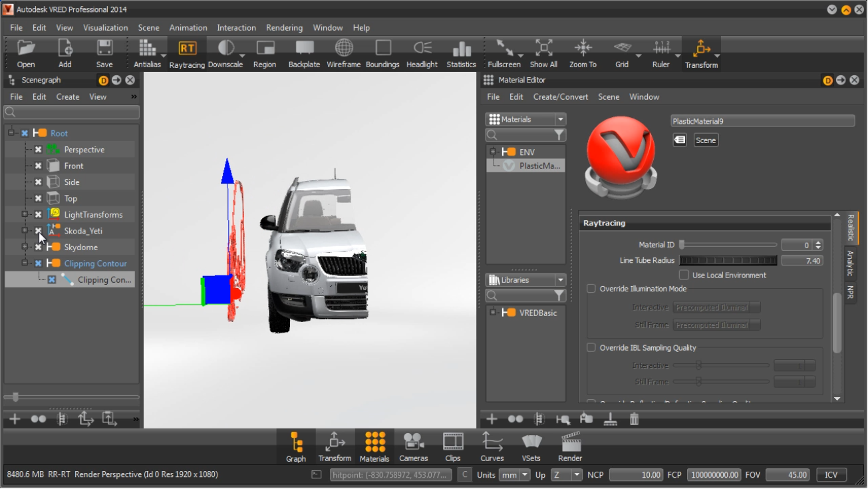Image resolution: width=868 pixels, height=489 pixels.
Task: Adjust the Line Tube Radius slider
Action: point(728,261)
